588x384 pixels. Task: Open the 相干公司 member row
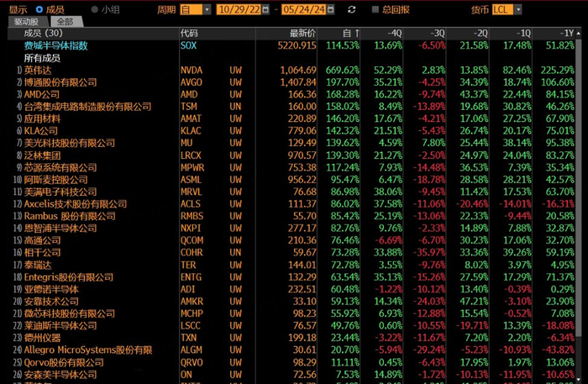tap(42, 252)
